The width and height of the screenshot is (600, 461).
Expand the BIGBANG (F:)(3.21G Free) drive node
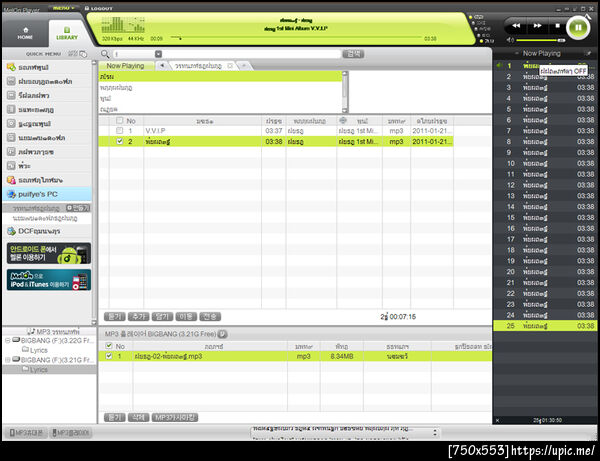[7, 360]
